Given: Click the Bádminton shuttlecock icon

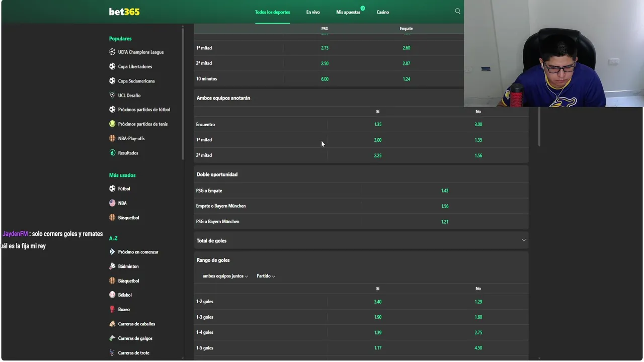Looking at the screenshot, I should (112, 266).
